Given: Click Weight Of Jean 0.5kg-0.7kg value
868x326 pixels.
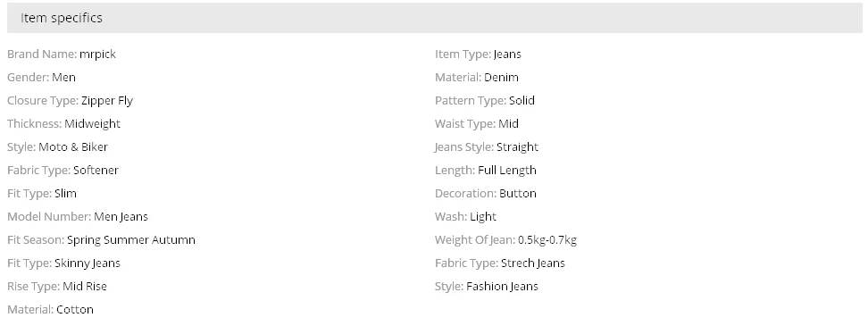Looking at the screenshot, I should pyautogui.click(x=547, y=240).
